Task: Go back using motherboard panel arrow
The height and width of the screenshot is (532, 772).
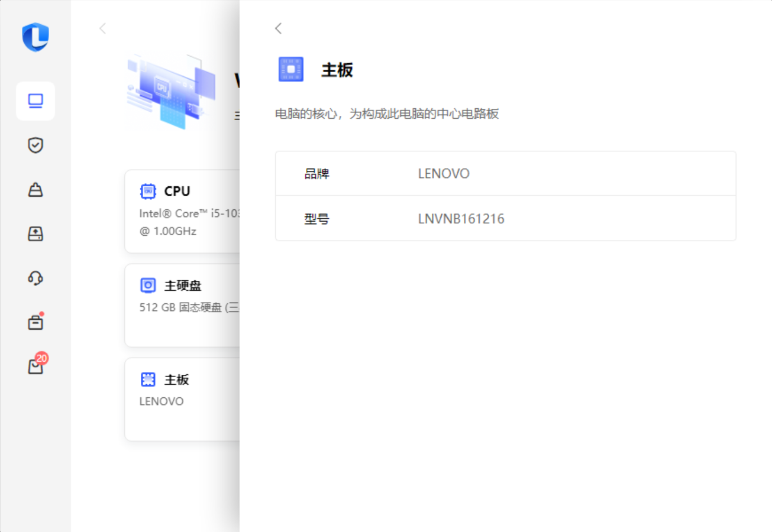Action: [x=278, y=28]
